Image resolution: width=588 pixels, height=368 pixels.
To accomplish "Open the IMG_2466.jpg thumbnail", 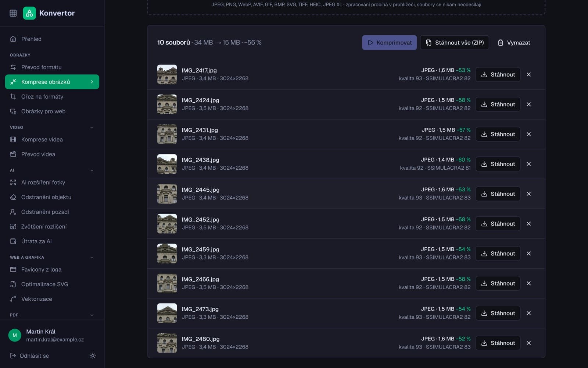I will click(x=167, y=283).
